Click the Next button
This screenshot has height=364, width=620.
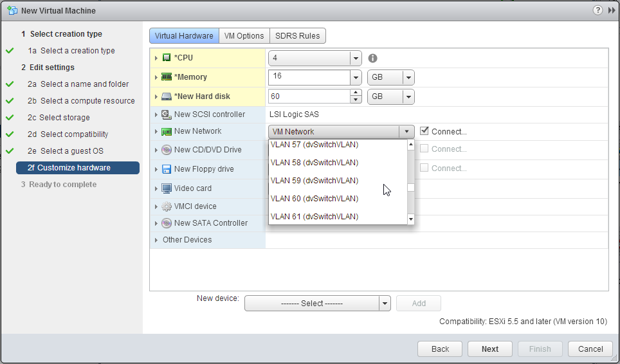point(490,349)
